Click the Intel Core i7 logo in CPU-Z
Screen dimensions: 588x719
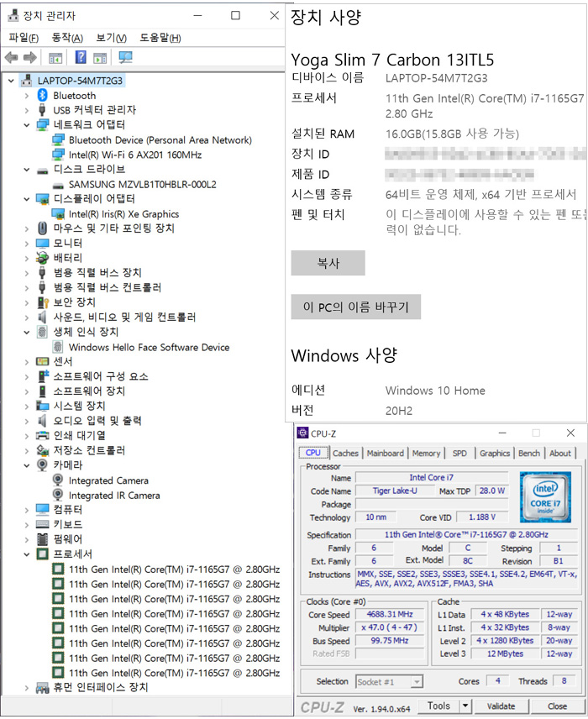545,497
